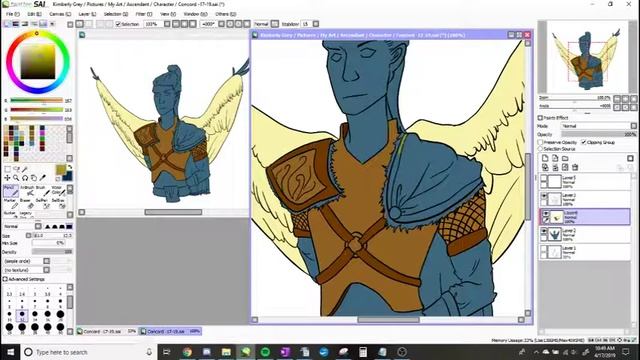Uncheck the Clipping Group checkbox
Screen dimensions: 640x360
pos(584,142)
